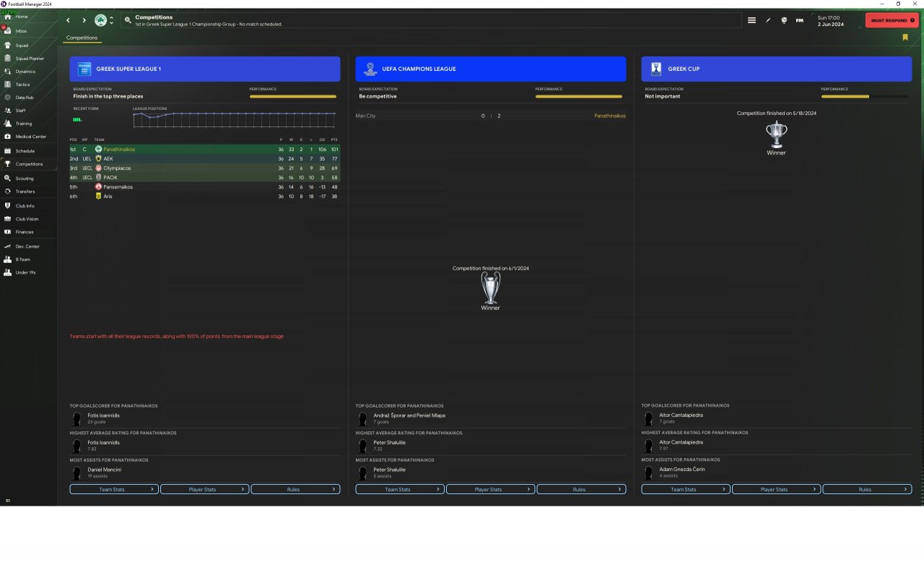Open Rules under Champions League

point(581,489)
